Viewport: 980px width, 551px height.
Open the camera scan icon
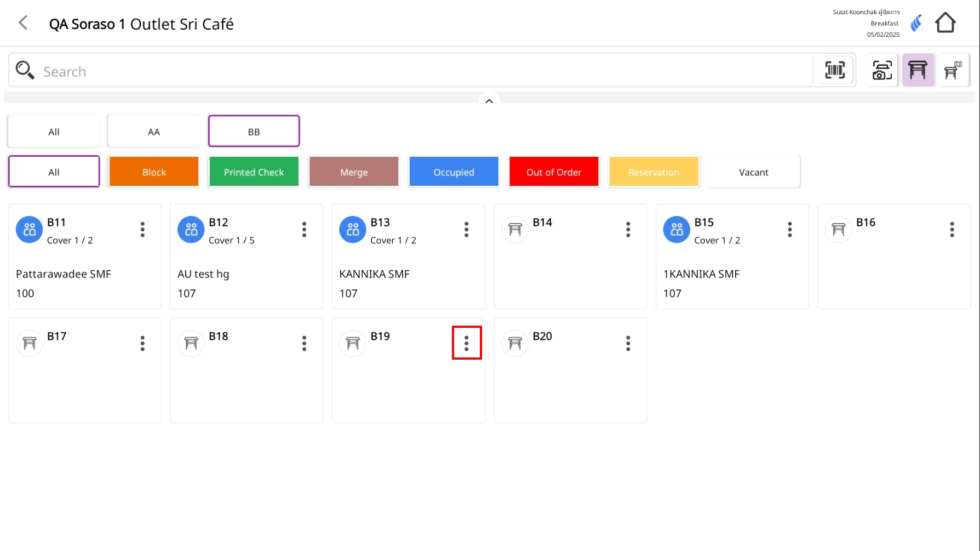[x=881, y=70]
